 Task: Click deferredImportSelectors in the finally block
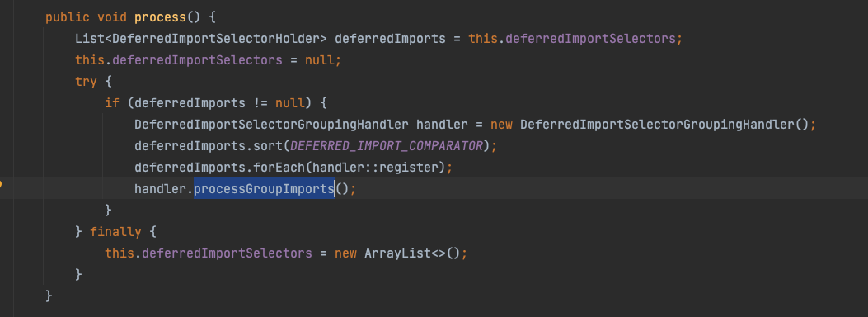(227, 253)
